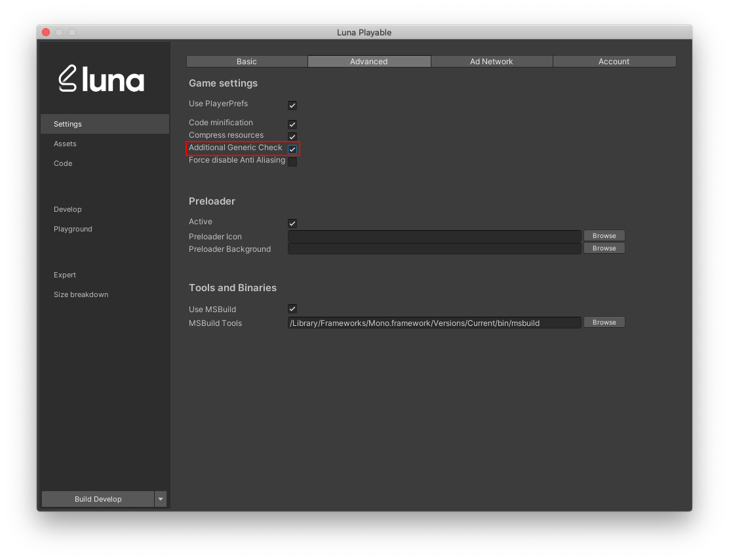Click the Luna logo in the sidebar

point(102,79)
